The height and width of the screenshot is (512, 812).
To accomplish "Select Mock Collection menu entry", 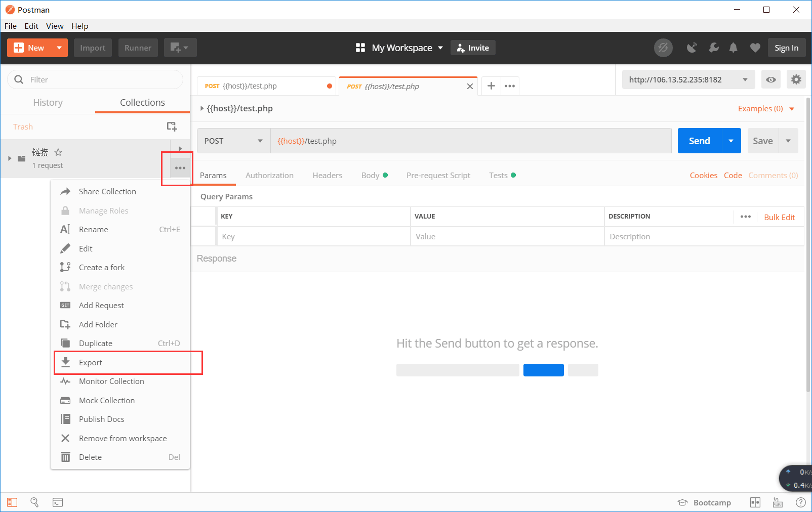I will tap(120, 400).
